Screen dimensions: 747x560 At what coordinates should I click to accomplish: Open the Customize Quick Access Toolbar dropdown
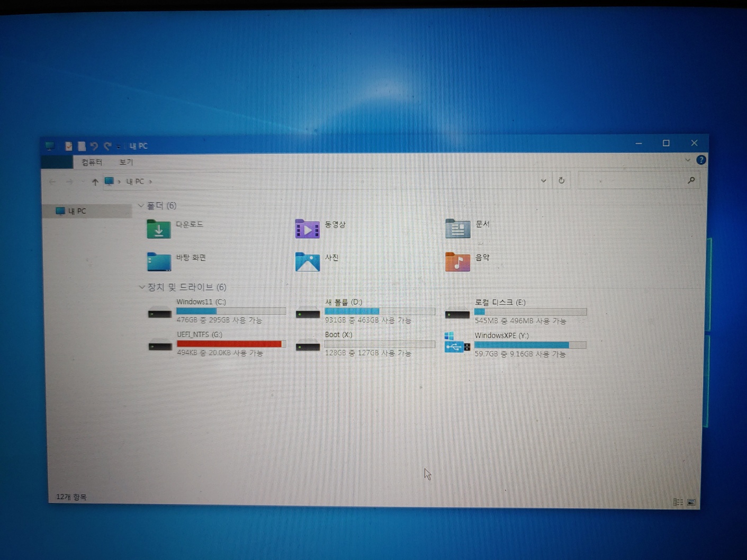tap(119, 147)
